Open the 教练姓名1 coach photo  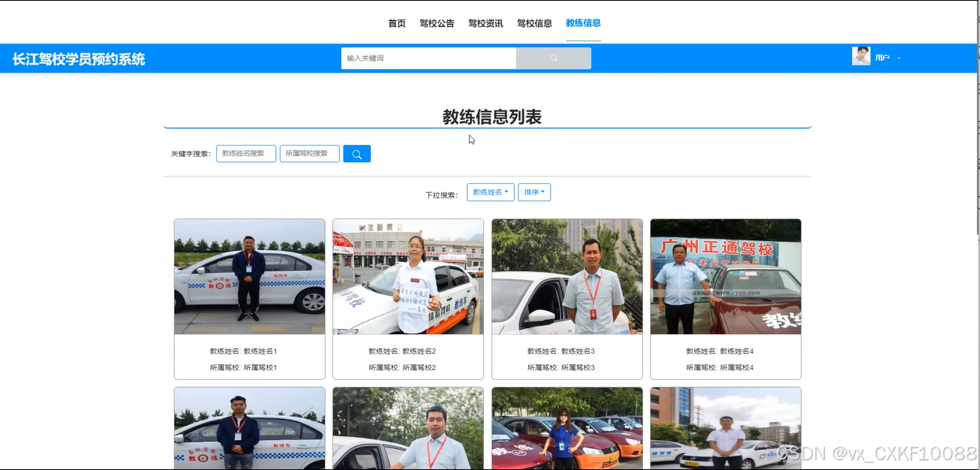[x=250, y=277]
